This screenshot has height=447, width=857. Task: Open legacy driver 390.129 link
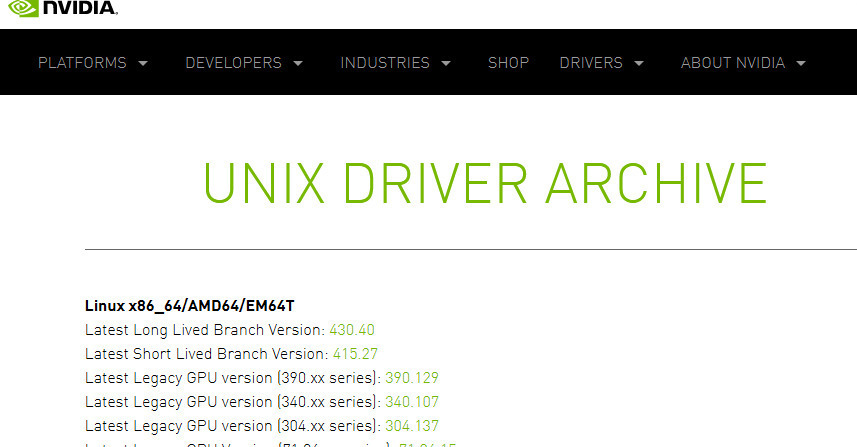(x=412, y=378)
